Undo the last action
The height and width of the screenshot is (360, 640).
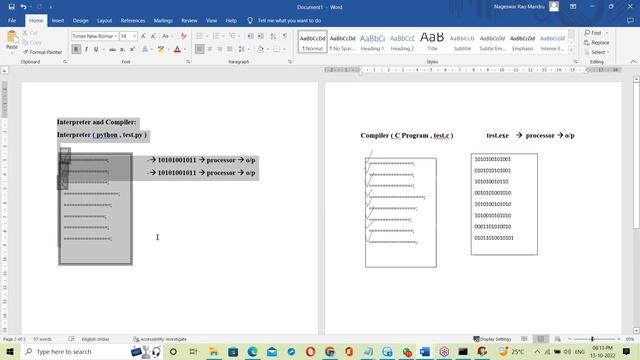pos(23,7)
